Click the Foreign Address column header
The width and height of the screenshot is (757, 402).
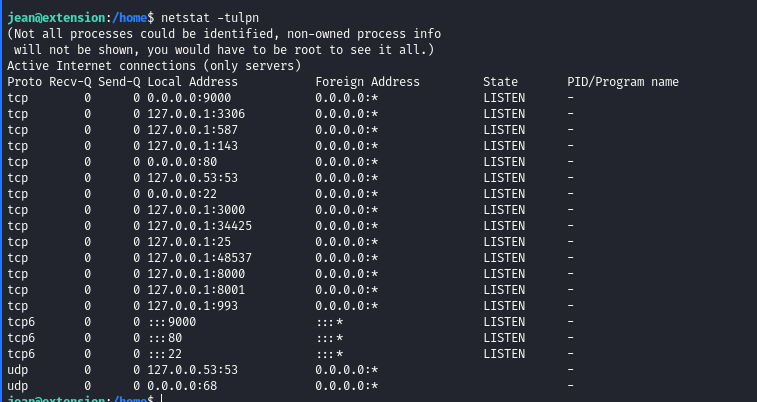pyautogui.click(x=367, y=81)
